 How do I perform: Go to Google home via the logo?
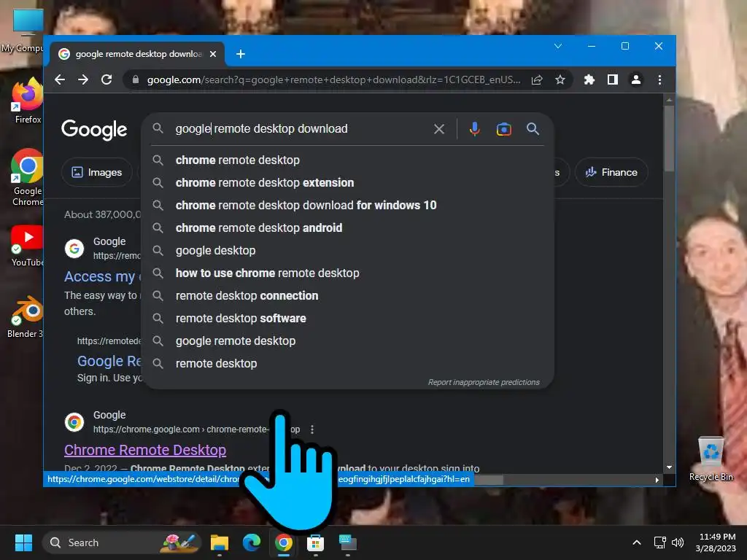[94, 129]
